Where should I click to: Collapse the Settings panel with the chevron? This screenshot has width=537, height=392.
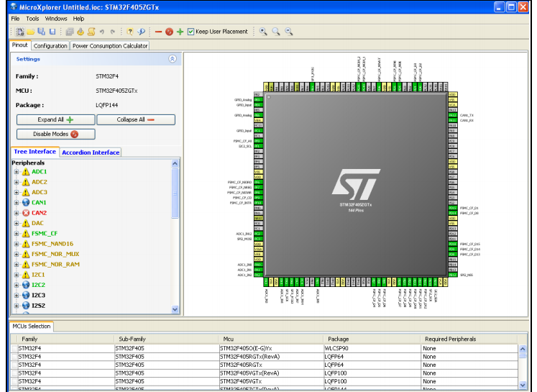point(173,59)
